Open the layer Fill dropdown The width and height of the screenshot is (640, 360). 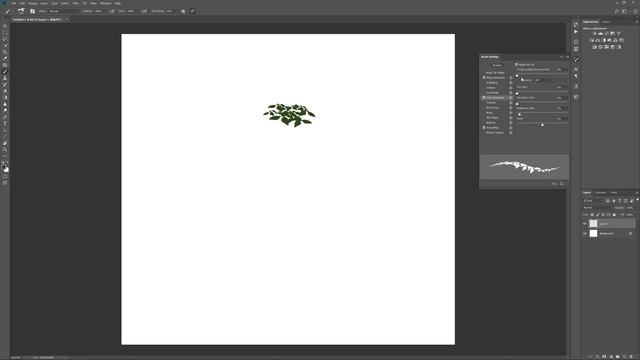click(x=631, y=214)
